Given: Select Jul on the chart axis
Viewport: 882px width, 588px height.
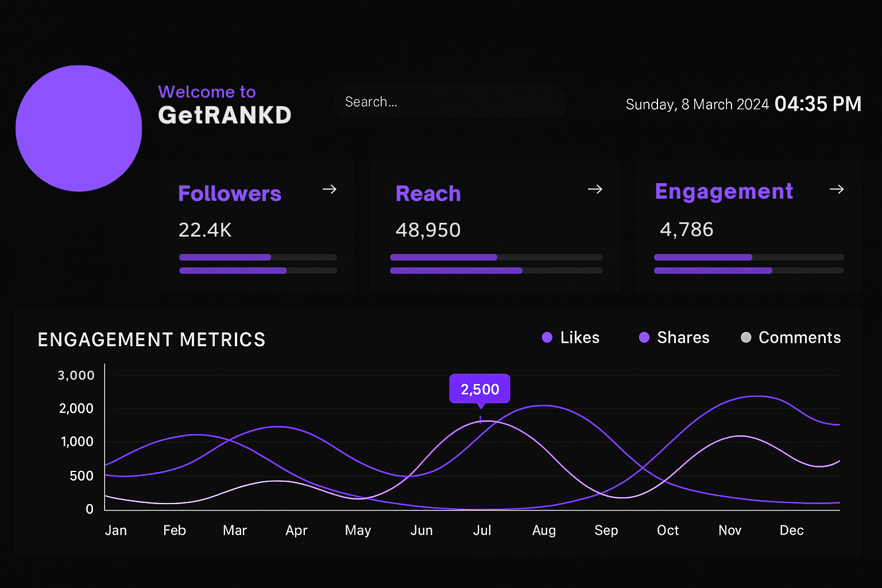Looking at the screenshot, I should tap(482, 530).
